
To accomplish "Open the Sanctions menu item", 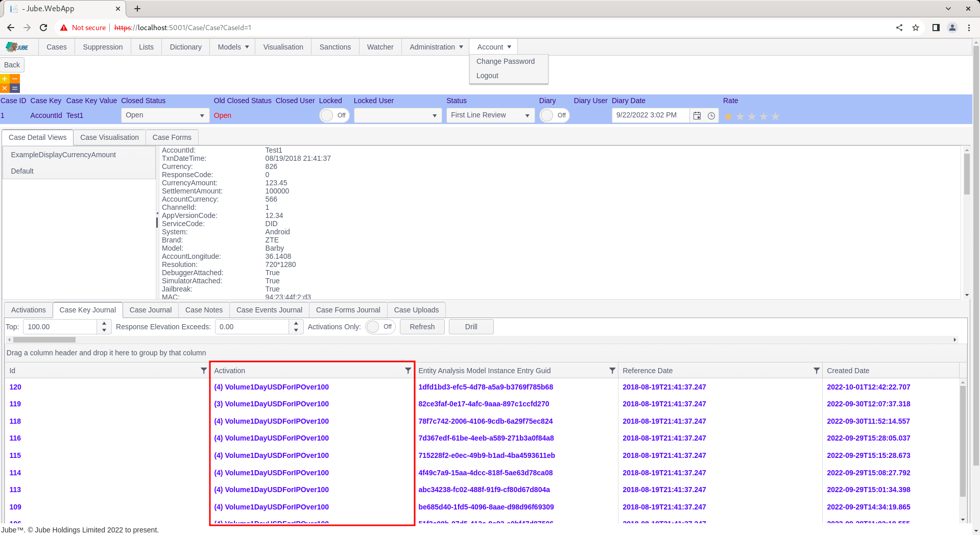I will coord(335,47).
